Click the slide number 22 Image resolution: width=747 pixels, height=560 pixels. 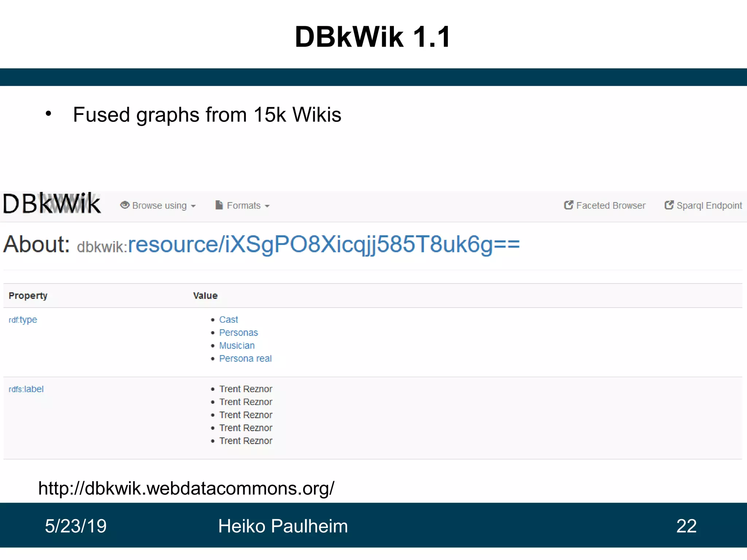[x=686, y=526]
